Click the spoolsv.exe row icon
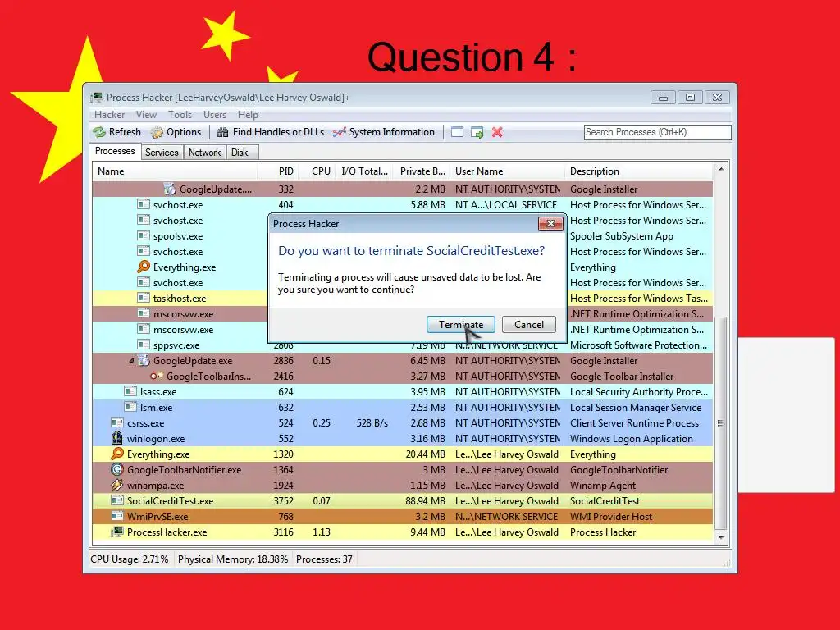Screen dimensions: 840x630 point(143,235)
